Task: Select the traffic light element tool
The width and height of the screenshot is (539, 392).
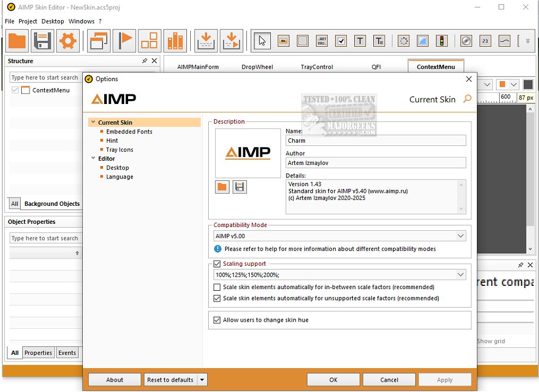Action: tap(442, 41)
